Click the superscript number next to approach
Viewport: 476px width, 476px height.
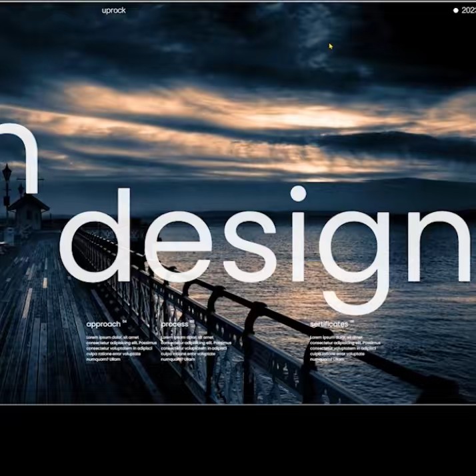(x=124, y=321)
